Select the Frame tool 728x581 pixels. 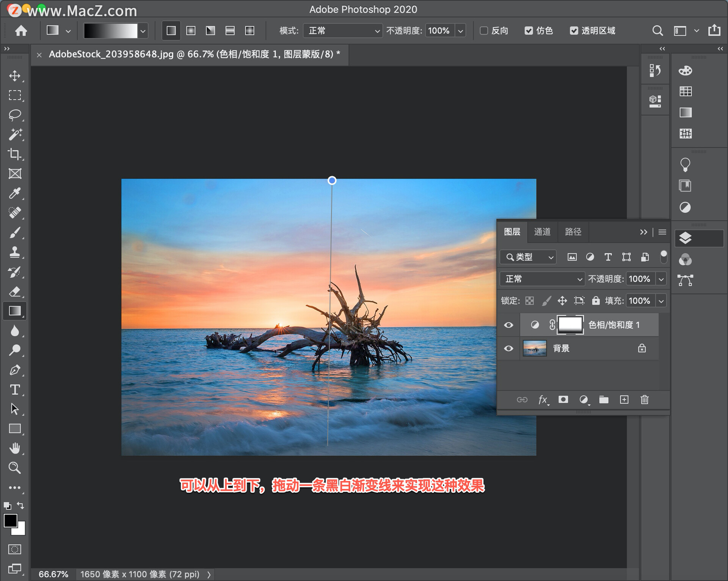tap(15, 174)
